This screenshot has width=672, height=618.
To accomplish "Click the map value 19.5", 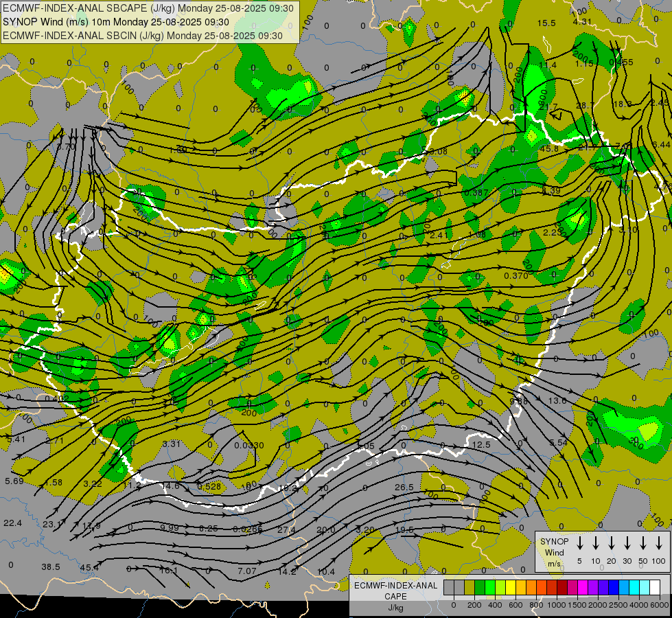I will [x=404, y=529].
